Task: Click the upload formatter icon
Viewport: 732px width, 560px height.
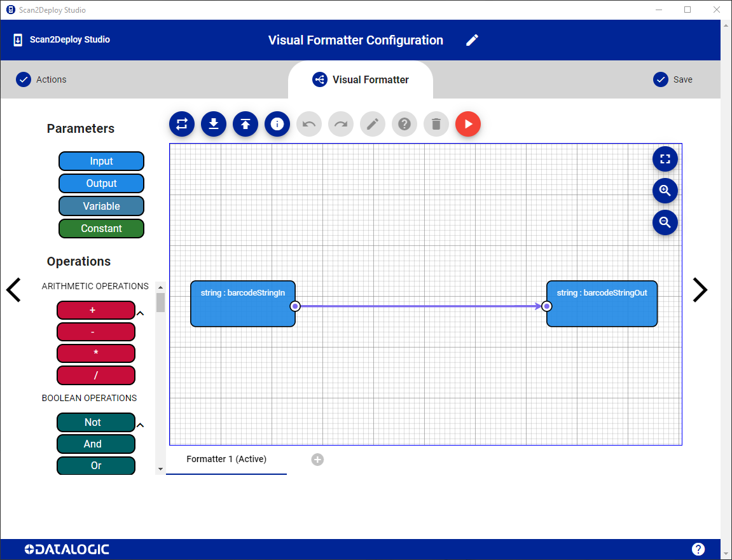Action: [245, 124]
